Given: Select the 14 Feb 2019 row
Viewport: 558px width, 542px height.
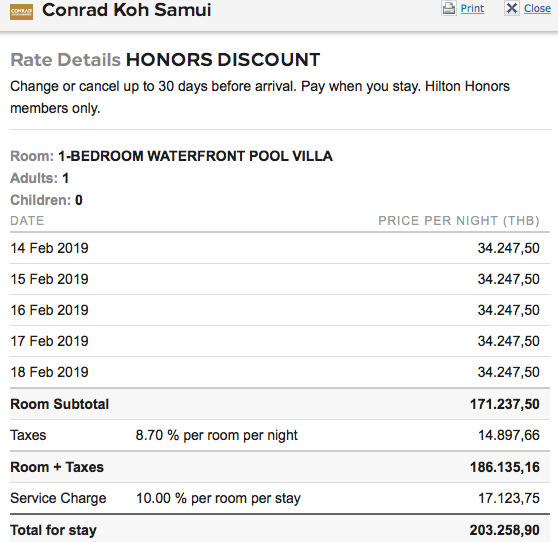Looking at the screenshot, I should [x=280, y=248].
